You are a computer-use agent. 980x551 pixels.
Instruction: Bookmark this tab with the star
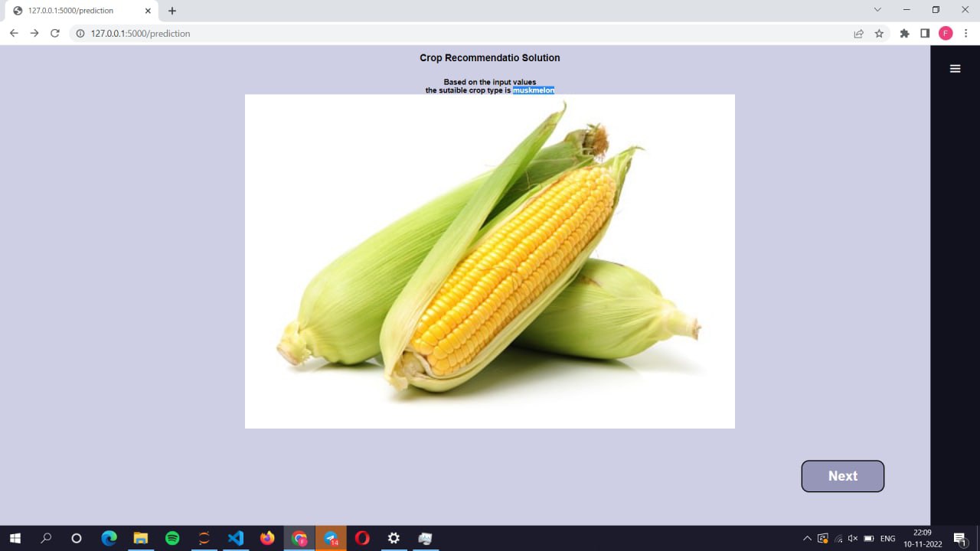pos(879,34)
